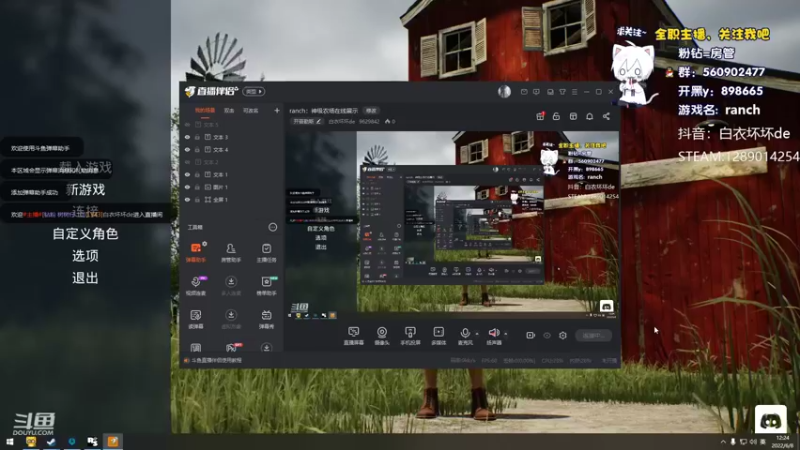The width and height of the screenshot is (800, 450).
Task: Show the hidden 文本2 layer
Action: coord(187,162)
